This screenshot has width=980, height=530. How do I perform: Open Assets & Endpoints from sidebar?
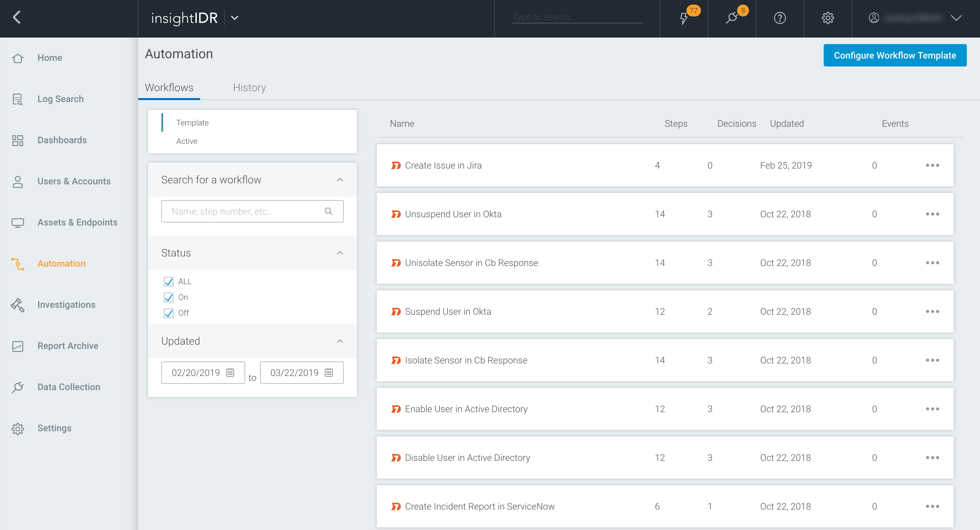tap(77, 222)
